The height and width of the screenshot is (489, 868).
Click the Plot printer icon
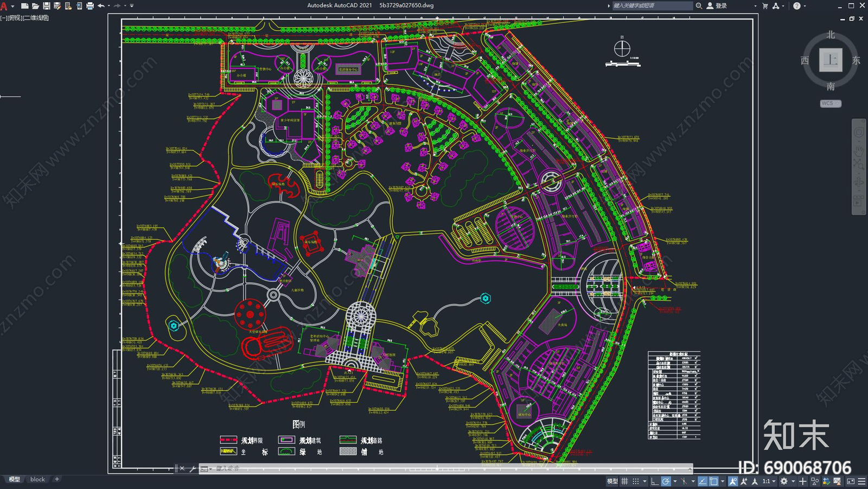pos(90,6)
